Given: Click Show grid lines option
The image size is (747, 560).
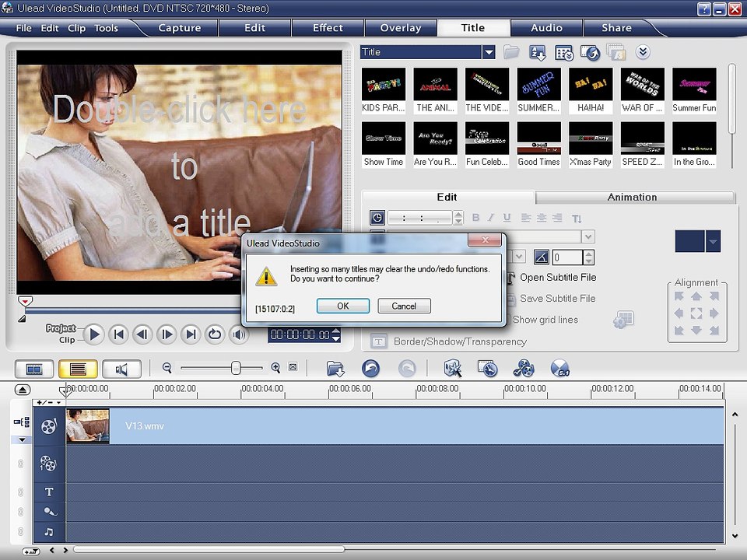Looking at the screenshot, I should (545, 320).
